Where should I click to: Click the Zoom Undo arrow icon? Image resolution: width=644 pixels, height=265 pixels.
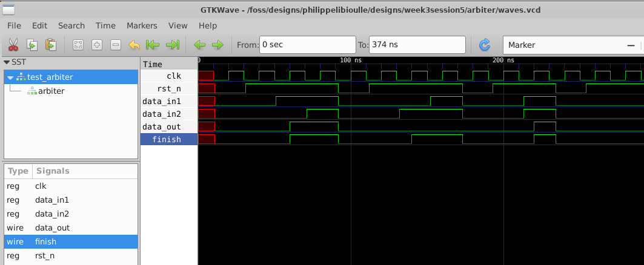134,45
